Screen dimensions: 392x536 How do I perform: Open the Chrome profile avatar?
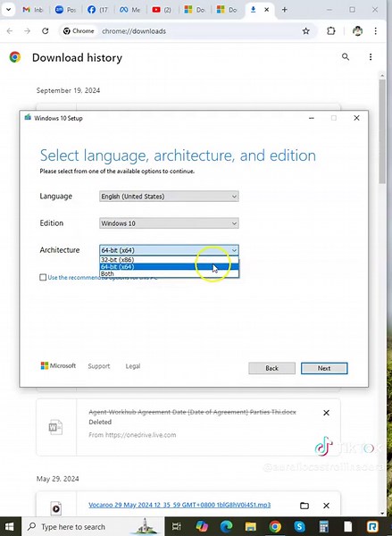click(357, 31)
